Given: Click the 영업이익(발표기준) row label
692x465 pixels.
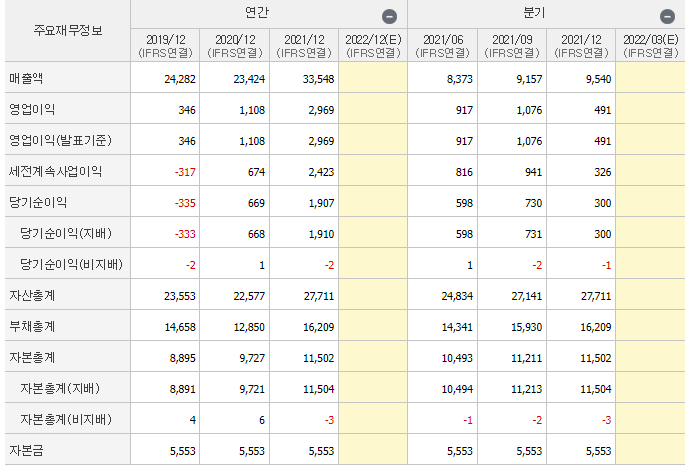Looking at the screenshot, I should (60, 140).
